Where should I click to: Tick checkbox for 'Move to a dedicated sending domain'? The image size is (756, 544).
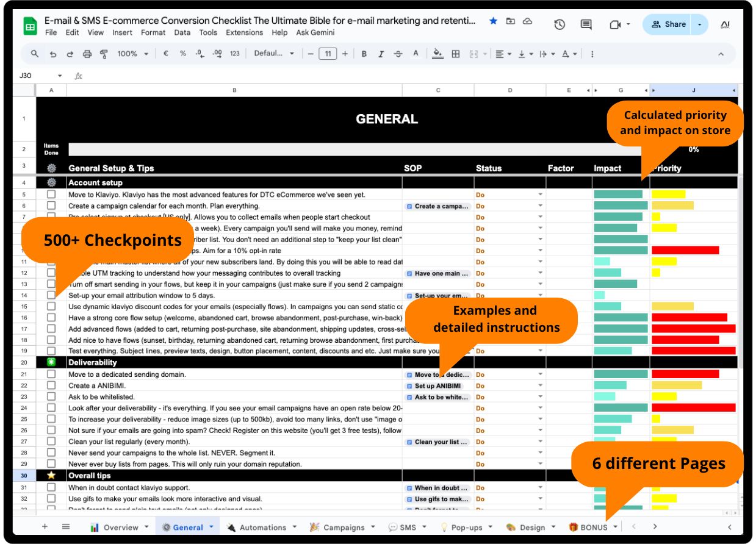(x=51, y=374)
